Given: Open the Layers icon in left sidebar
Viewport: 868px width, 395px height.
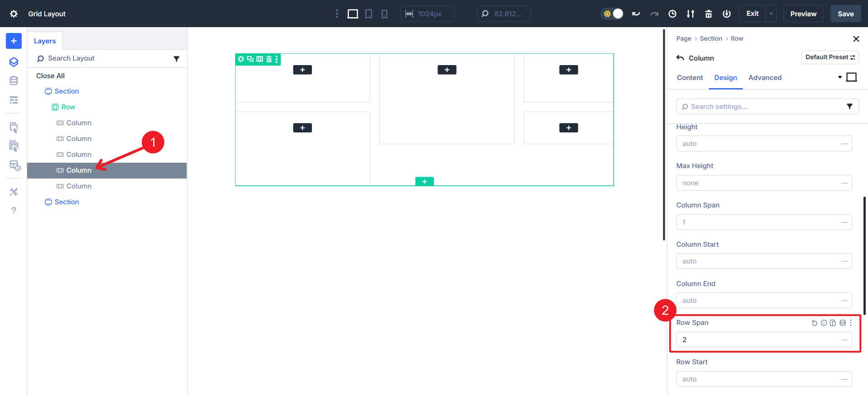Looking at the screenshot, I should [14, 62].
